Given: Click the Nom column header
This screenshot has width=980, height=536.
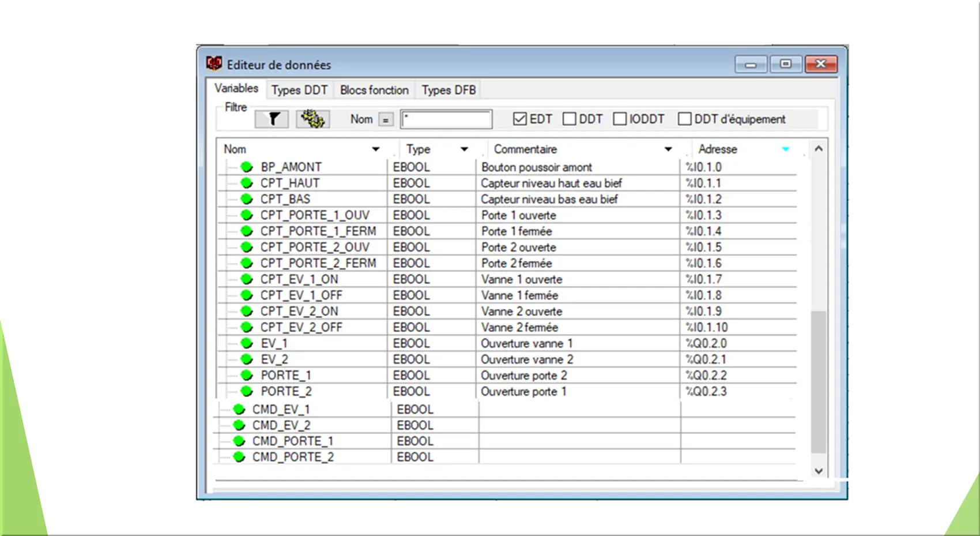Looking at the screenshot, I should (x=235, y=149).
